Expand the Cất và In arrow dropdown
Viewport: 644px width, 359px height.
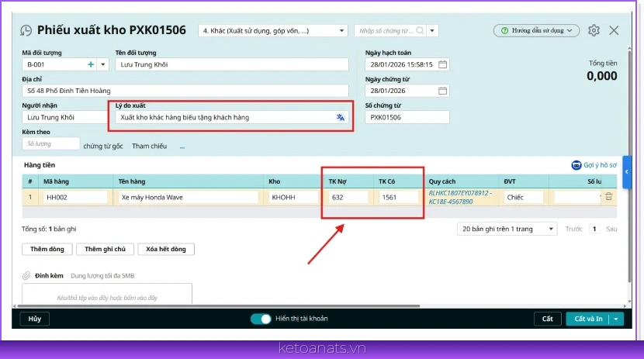[x=616, y=319]
